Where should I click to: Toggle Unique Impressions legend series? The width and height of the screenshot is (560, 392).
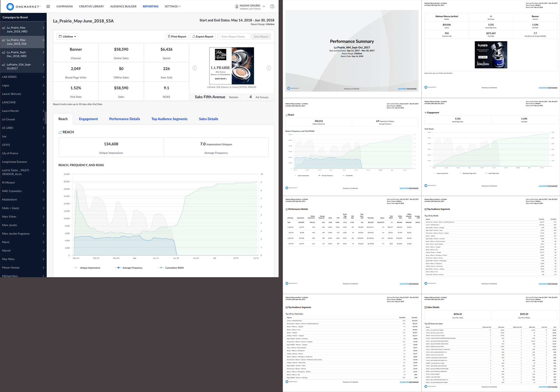(87, 268)
